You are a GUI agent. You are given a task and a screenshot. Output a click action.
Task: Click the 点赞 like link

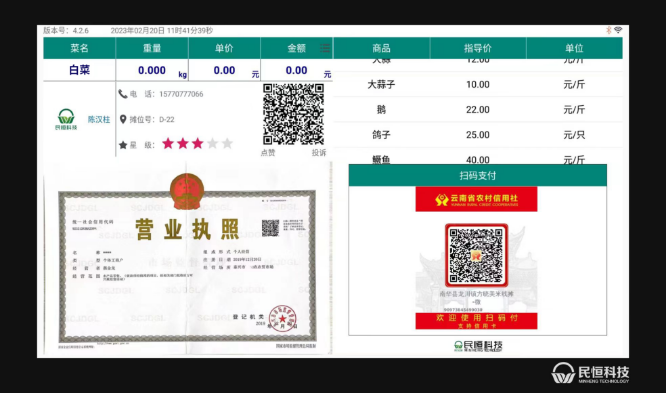(268, 153)
